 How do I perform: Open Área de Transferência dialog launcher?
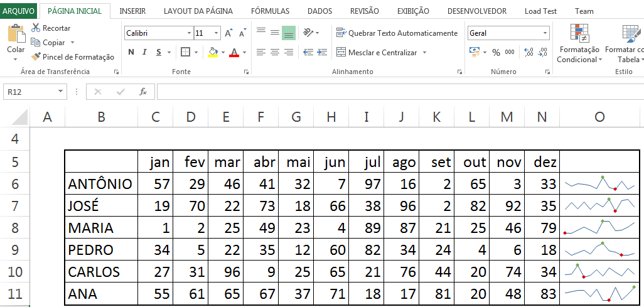tap(117, 72)
